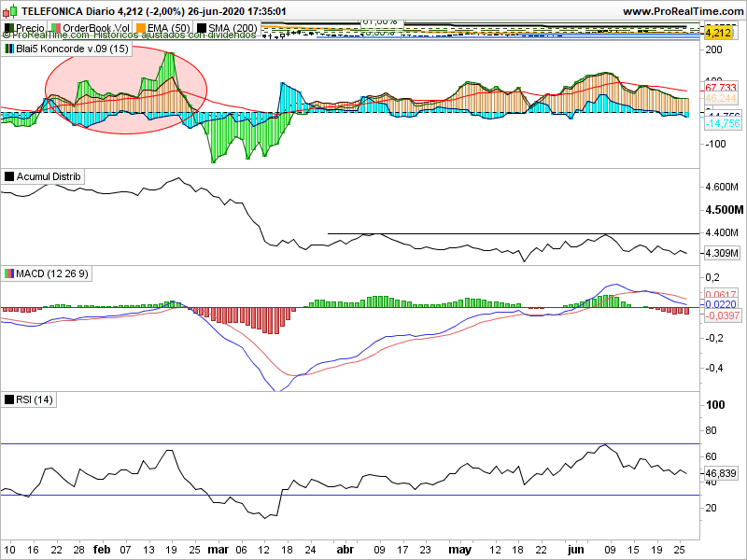This screenshot has height=560, width=747.
Task: Click the OrderBook Vol legend icon
Action: pyautogui.click(x=56, y=28)
